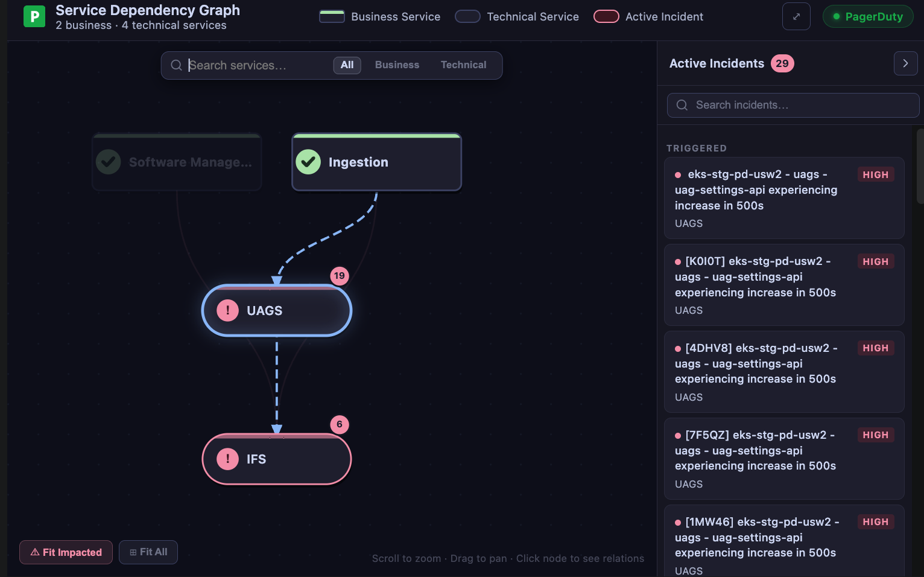Click the green checkmark on Ingestion node
Screen dimensions: 924x577
click(308, 162)
